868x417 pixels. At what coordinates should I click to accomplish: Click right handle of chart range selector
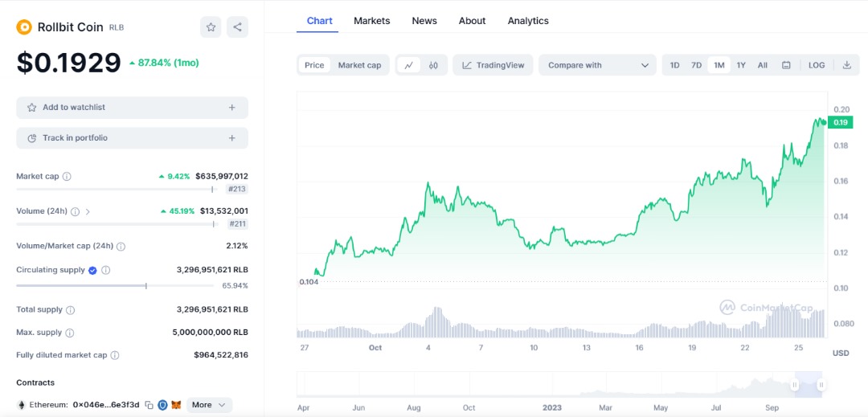point(821,385)
